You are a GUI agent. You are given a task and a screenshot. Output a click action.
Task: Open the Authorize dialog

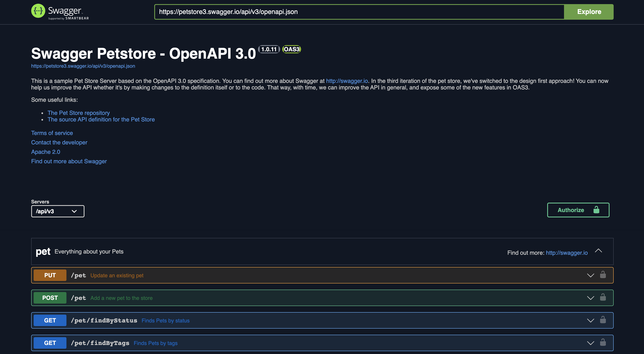[x=578, y=210]
